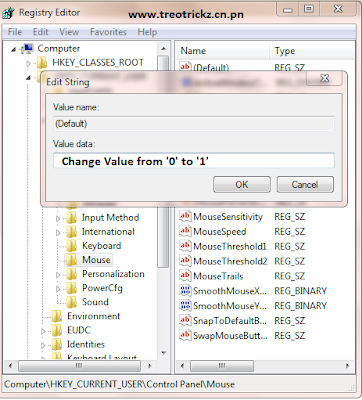Expand HKEY_CLASSES_ROOT node
This screenshot has width=362, height=400.
tap(28, 63)
